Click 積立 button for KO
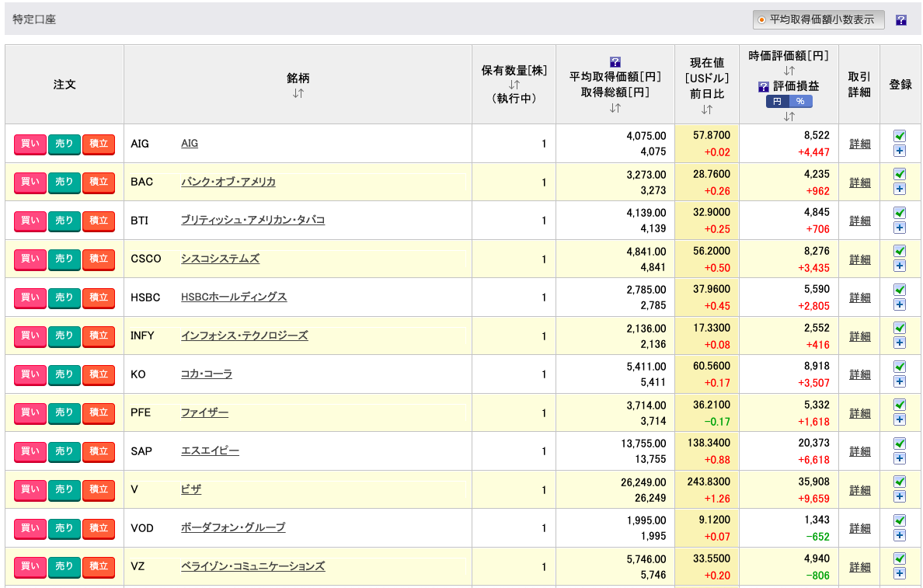923x588 pixels. point(99,375)
